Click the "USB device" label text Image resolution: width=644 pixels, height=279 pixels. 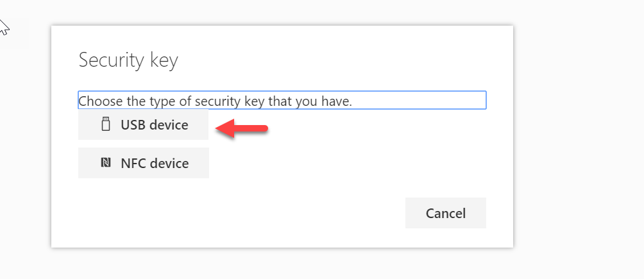155,124
